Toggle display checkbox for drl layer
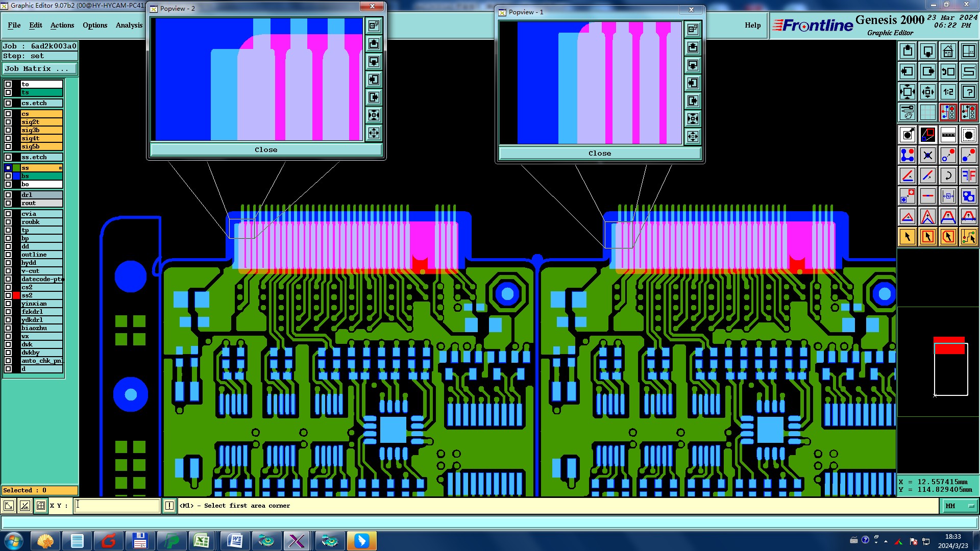The image size is (980, 551). [8, 195]
